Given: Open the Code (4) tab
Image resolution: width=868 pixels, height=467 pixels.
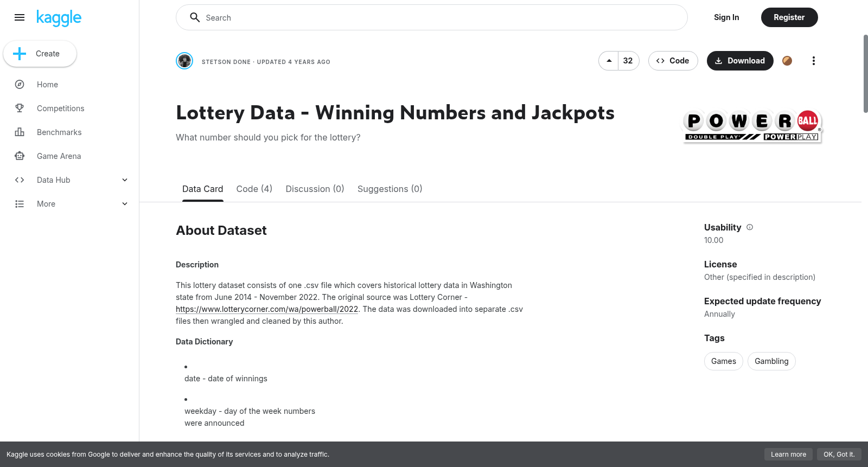Looking at the screenshot, I should [254, 189].
